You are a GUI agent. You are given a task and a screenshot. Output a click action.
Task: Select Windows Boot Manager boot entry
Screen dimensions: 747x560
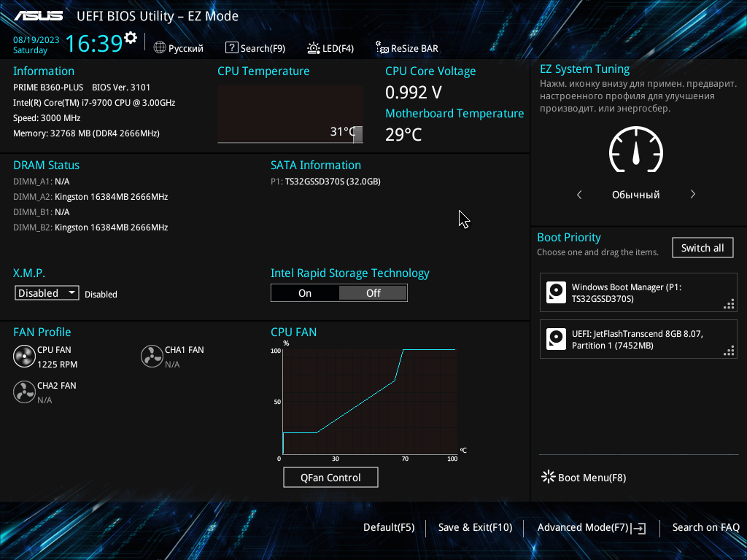coord(638,292)
